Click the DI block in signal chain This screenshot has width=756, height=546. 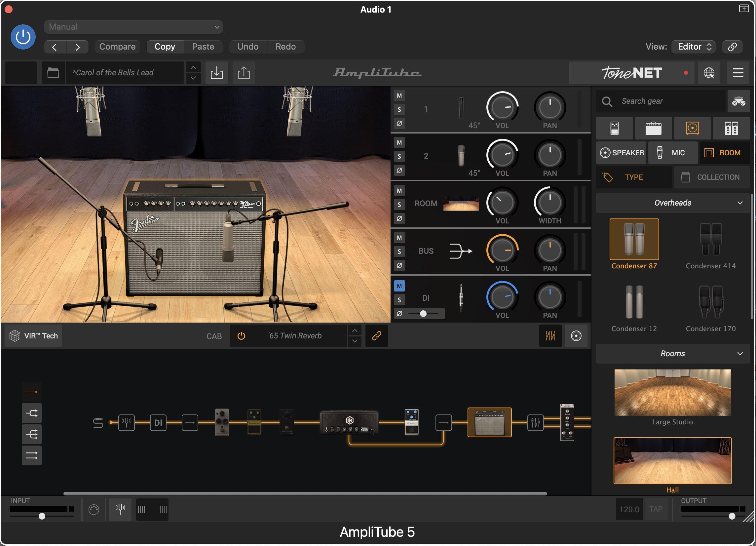(x=158, y=423)
